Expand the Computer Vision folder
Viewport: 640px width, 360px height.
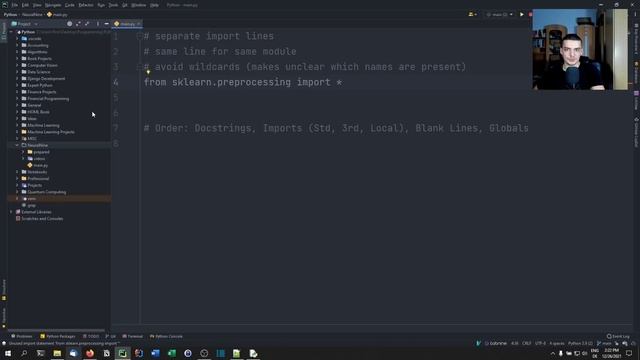[18, 65]
